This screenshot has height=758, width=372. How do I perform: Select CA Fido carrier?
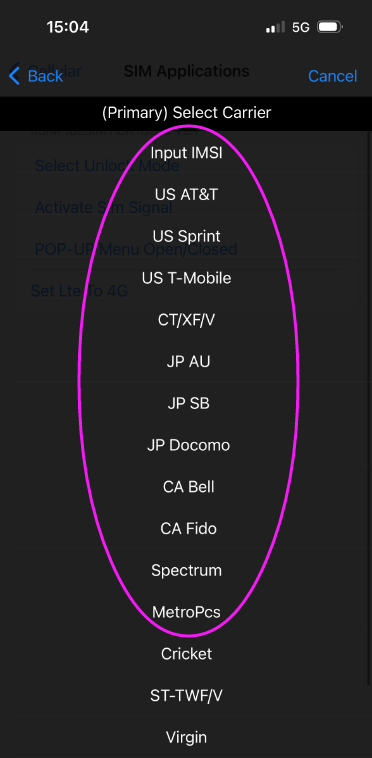point(188,528)
